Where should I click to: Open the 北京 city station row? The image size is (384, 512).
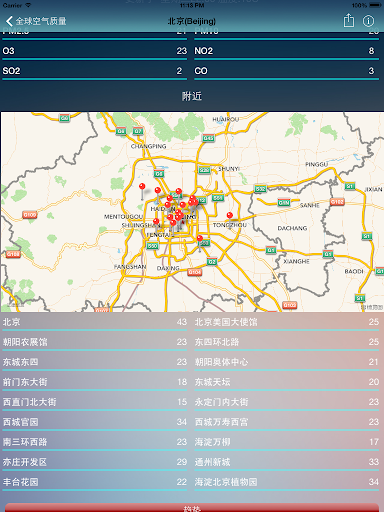(x=95, y=322)
